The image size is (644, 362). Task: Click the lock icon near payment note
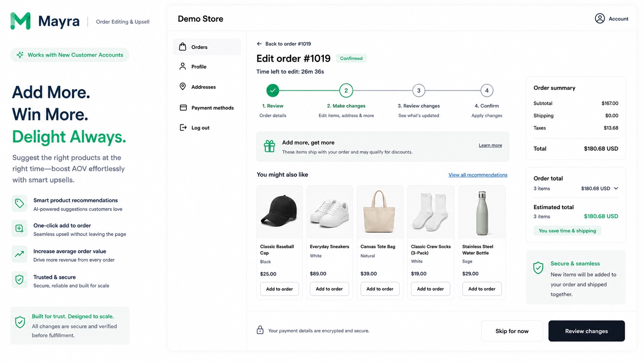[x=260, y=330]
